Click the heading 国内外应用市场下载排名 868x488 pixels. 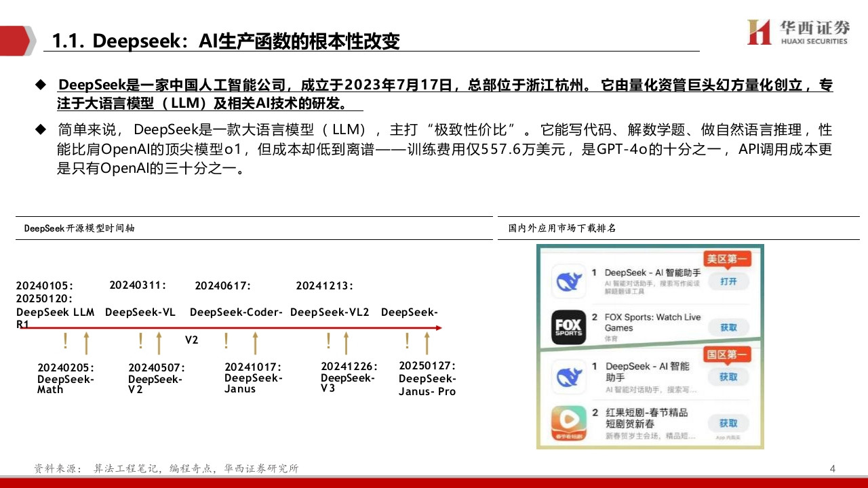coord(562,228)
